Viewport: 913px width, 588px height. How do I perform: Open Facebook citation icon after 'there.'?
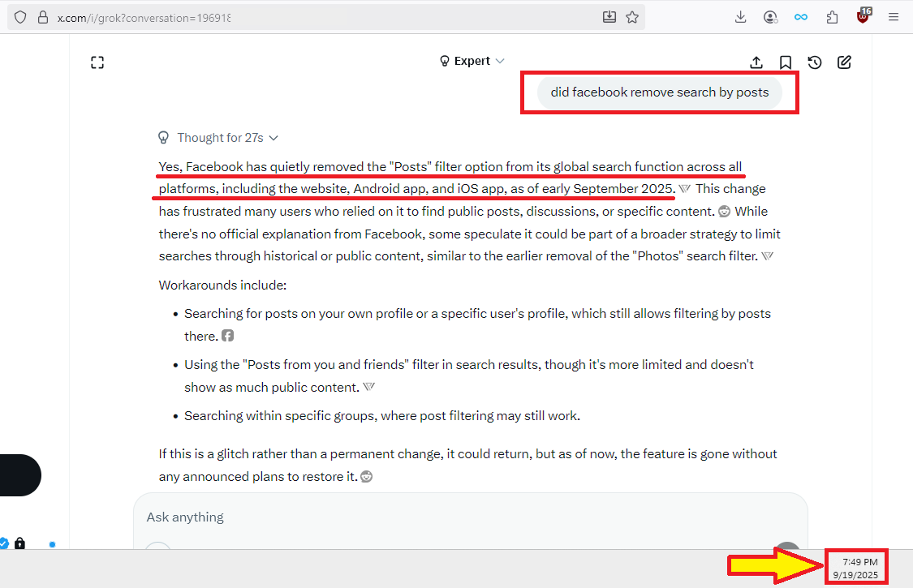228,336
